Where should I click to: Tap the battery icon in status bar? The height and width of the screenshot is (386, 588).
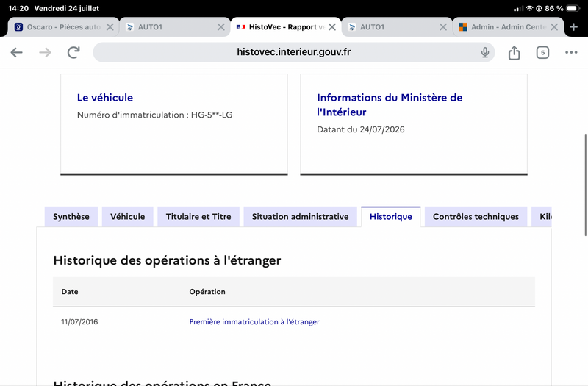(x=573, y=8)
